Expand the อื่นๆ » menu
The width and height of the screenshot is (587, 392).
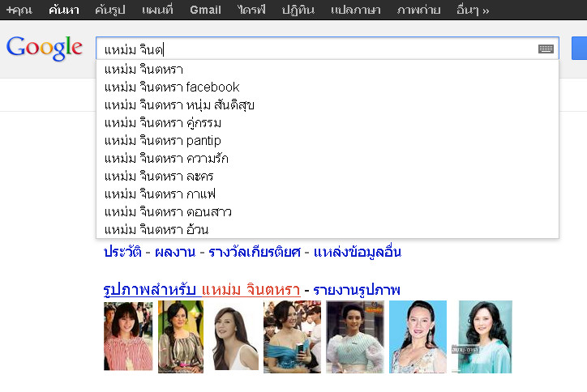point(473,10)
